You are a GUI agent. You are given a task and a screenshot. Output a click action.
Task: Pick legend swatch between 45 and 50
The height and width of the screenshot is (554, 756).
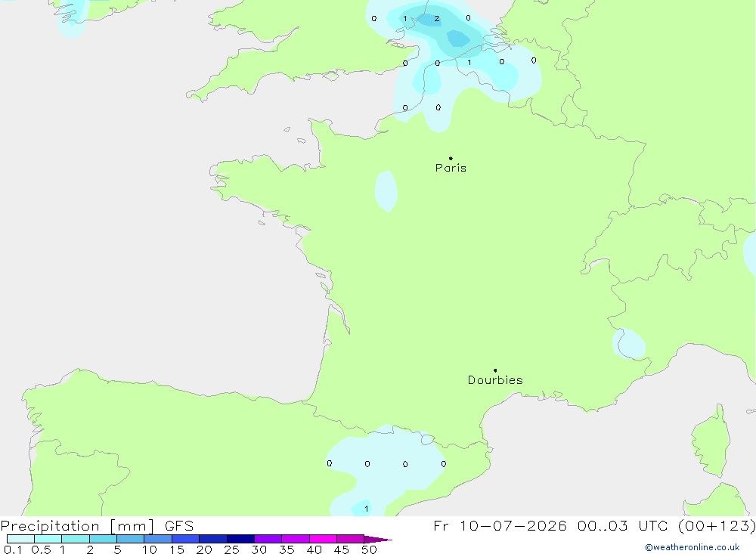[351, 539]
